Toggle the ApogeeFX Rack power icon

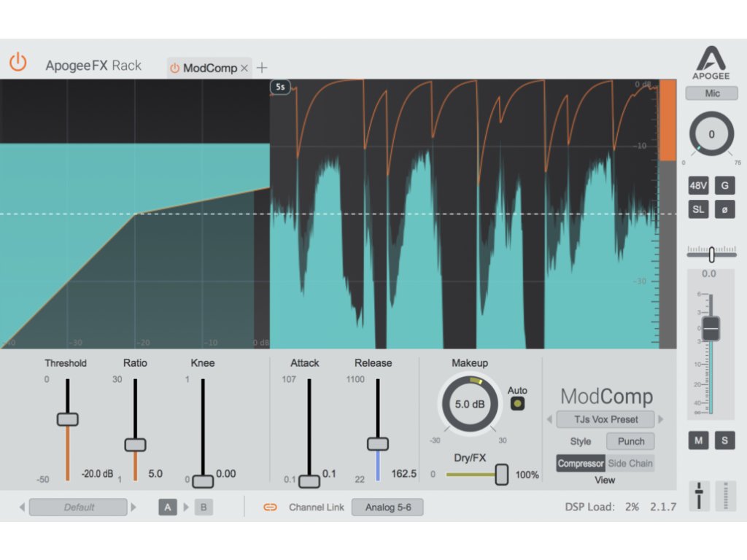[x=18, y=63]
